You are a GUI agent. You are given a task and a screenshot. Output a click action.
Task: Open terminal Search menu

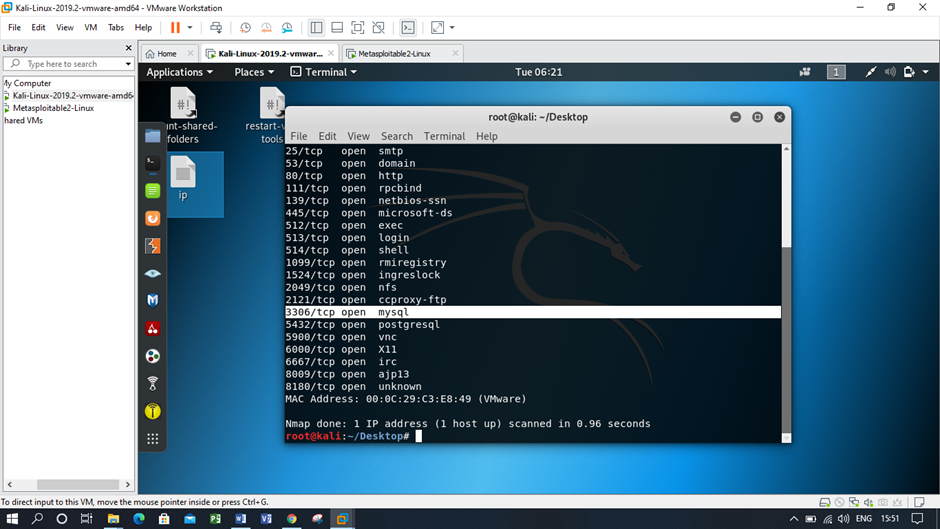(x=397, y=136)
